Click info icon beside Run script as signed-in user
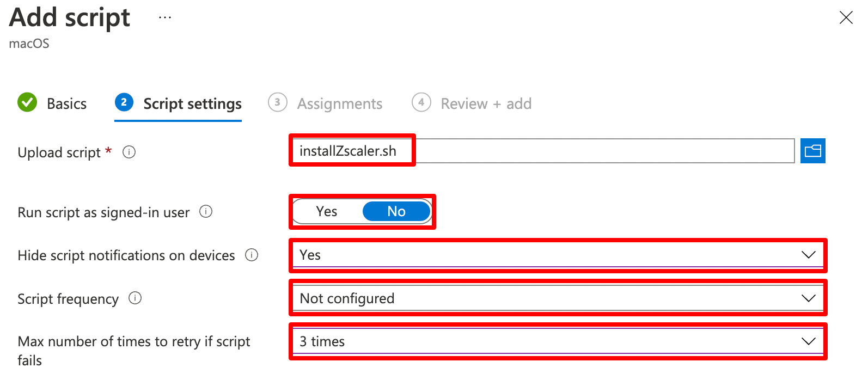This screenshot has height=392, width=868. coord(206,212)
